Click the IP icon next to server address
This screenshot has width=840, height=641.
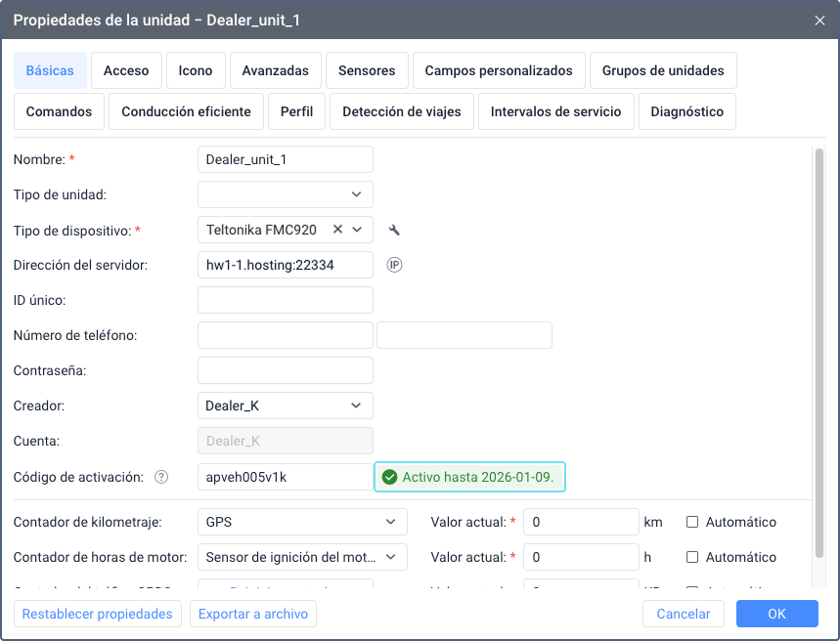tap(394, 265)
